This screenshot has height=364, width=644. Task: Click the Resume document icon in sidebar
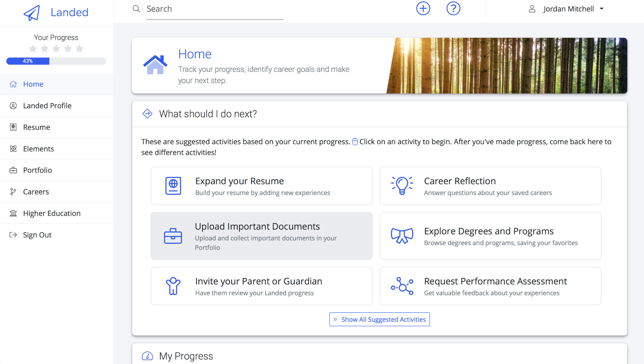click(x=13, y=127)
